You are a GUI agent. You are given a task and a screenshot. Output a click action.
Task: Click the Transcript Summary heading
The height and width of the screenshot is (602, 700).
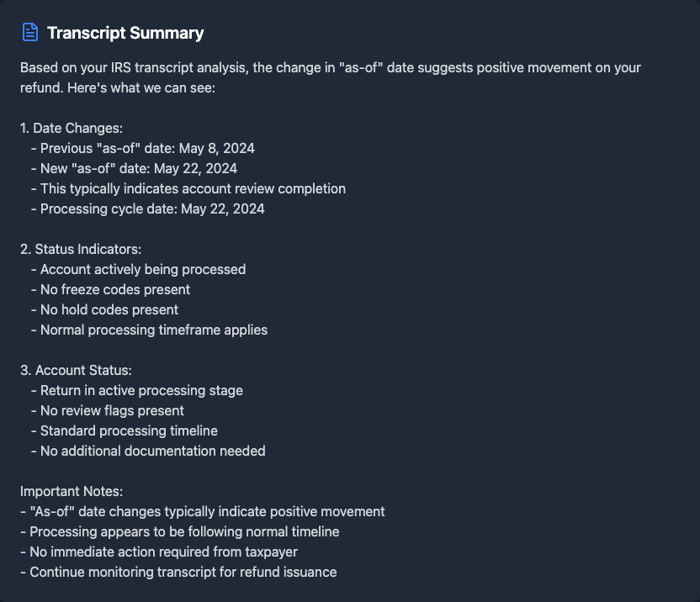[x=125, y=34]
